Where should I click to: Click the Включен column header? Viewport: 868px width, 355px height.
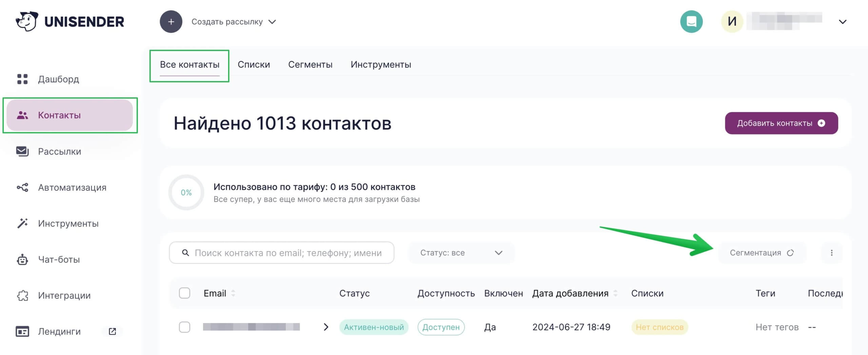(x=504, y=293)
